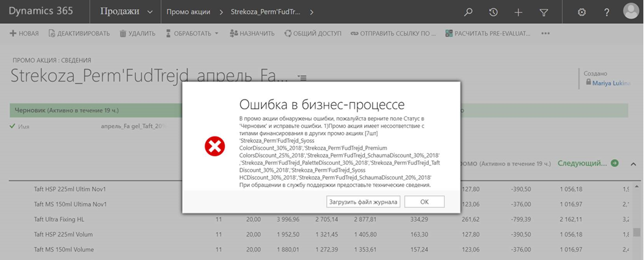The image size is (644, 260).
Task: Select row Taft HSP 225ml Volum
Action: tap(63, 235)
